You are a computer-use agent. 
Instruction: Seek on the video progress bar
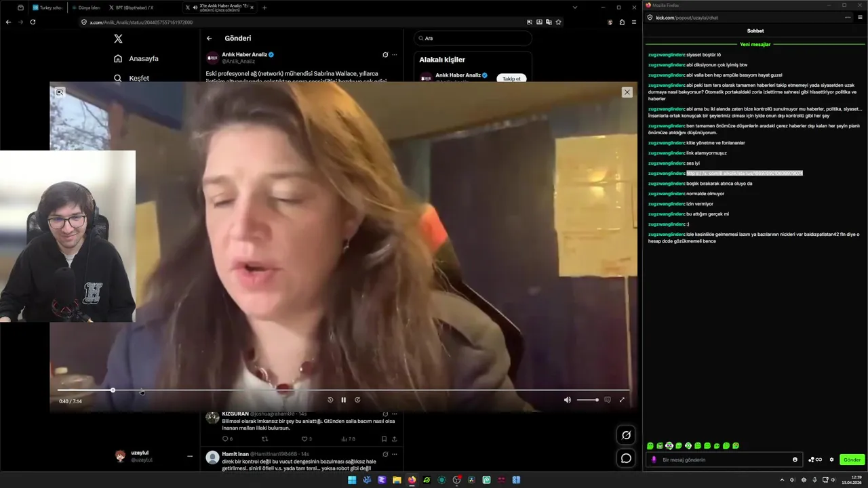343,390
